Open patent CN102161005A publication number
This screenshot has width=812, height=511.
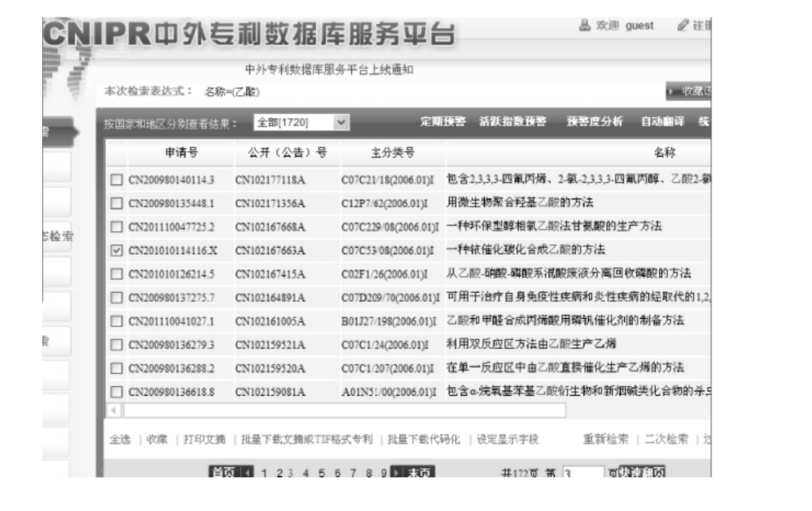point(269,322)
